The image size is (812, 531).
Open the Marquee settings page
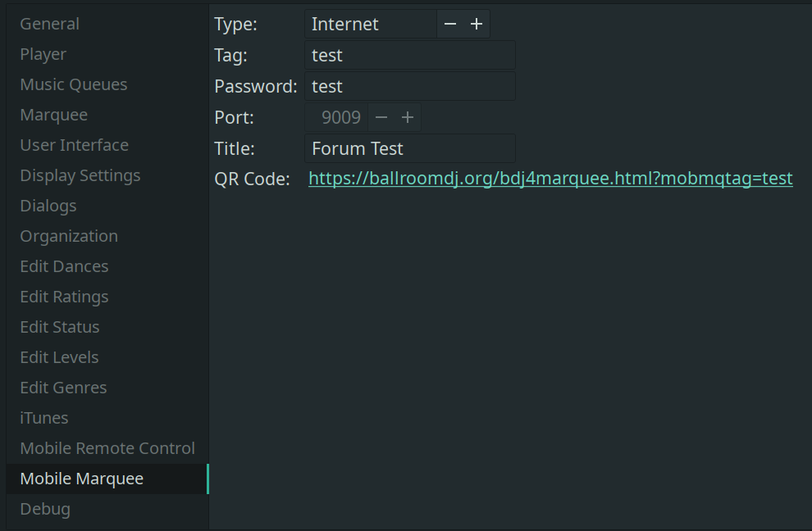click(x=54, y=116)
